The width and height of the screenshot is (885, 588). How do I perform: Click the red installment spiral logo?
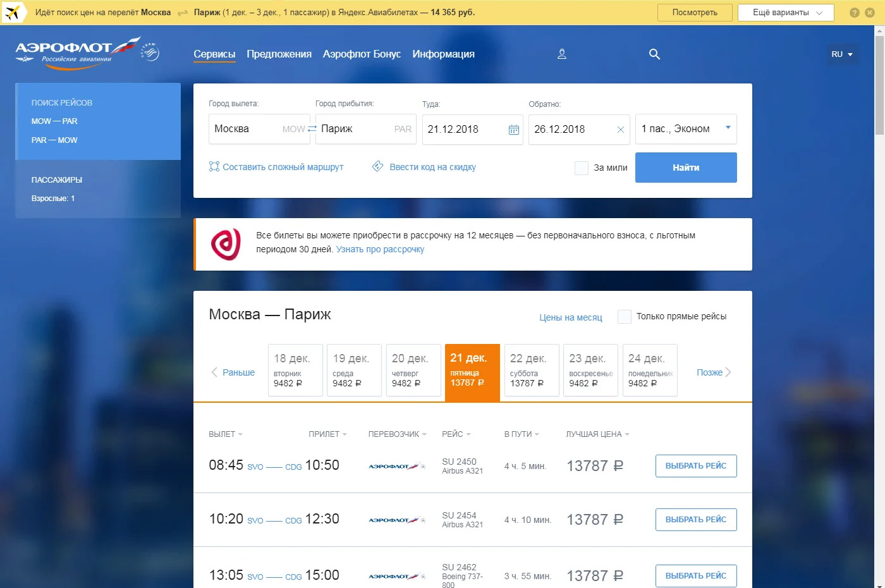coord(226,244)
